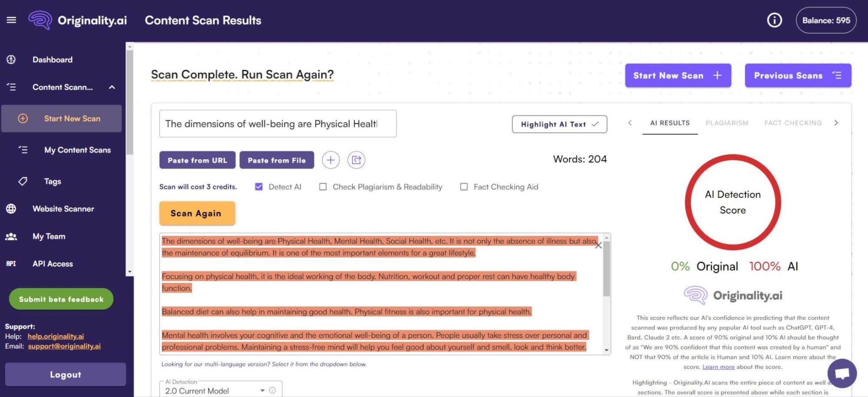The height and width of the screenshot is (397, 868).
Task: Open the help.originality.ai link
Action: [x=56, y=336]
